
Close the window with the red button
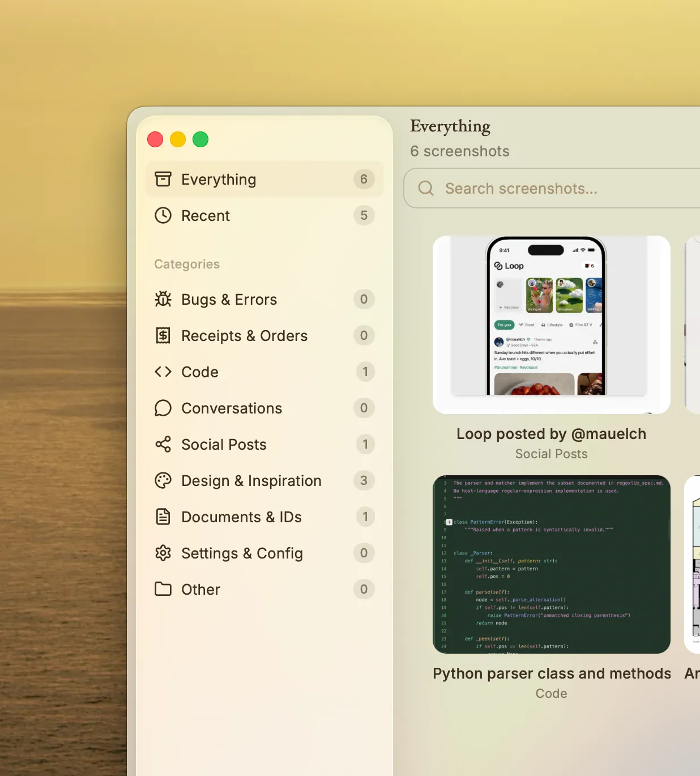pyautogui.click(x=155, y=139)
